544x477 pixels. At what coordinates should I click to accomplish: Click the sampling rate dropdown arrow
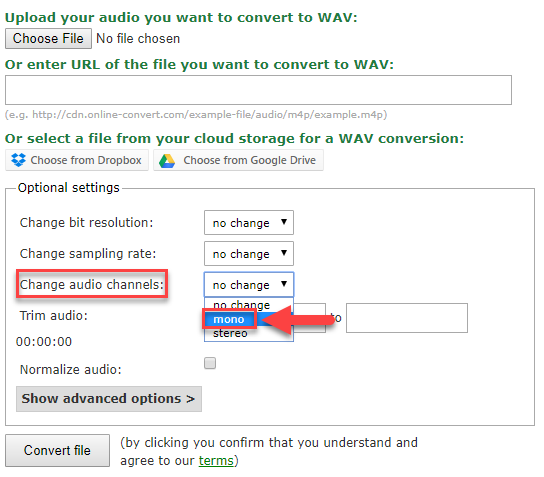[x=284, y=253]
